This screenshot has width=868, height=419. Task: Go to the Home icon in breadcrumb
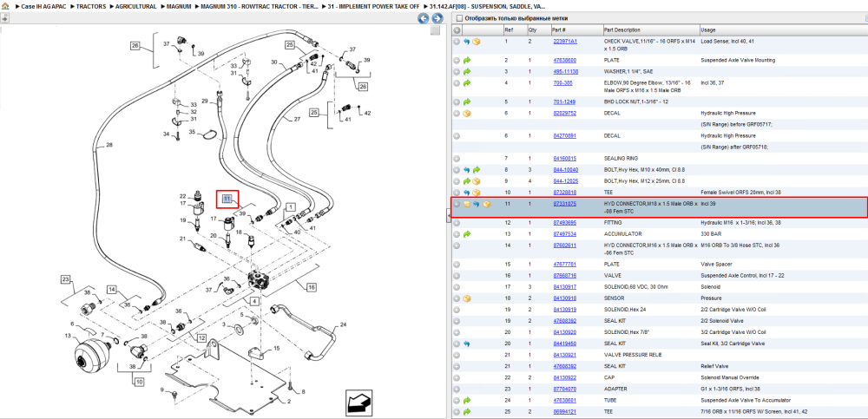pos(5,7)
